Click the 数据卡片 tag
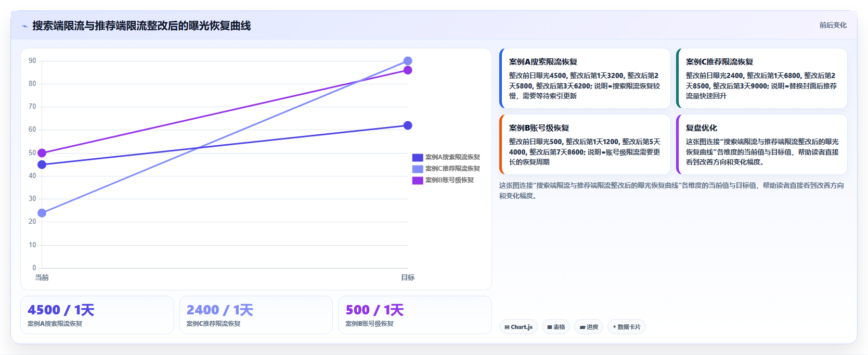The width and height of the screenshot is (868, 355). coord(627,327)
